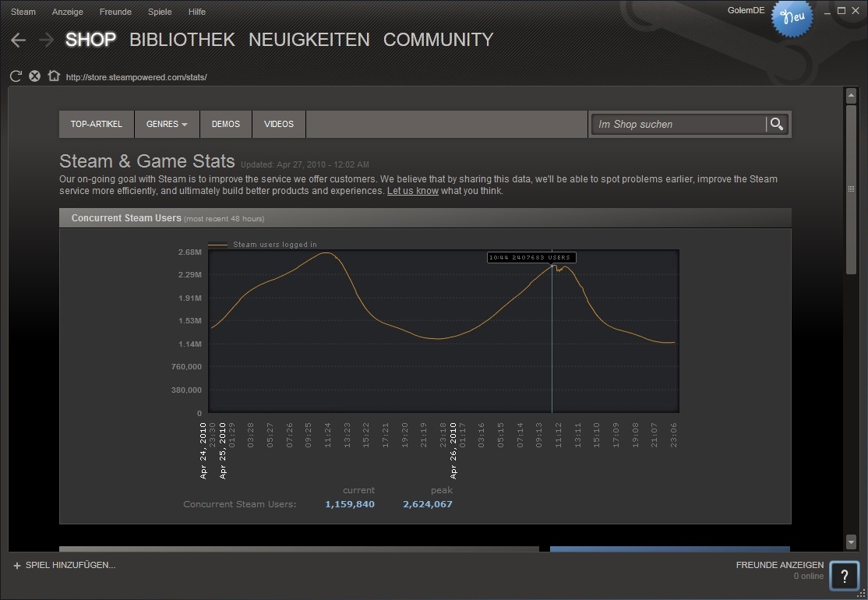Click the 10:44 chart tooltip marker
This screenshot has height=600, width=868.
pos(531,257)
